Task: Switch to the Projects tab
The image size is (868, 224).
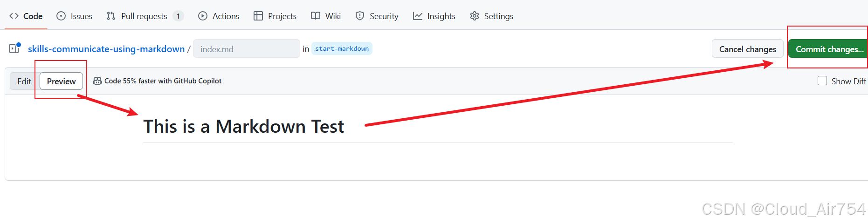Action: point(275,16)
